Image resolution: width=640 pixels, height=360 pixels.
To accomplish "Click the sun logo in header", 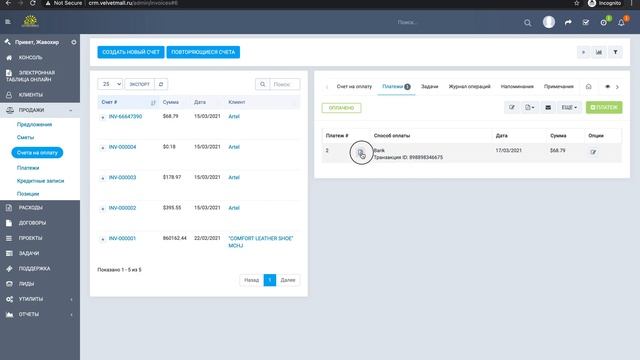I will [x=30, y=21].
